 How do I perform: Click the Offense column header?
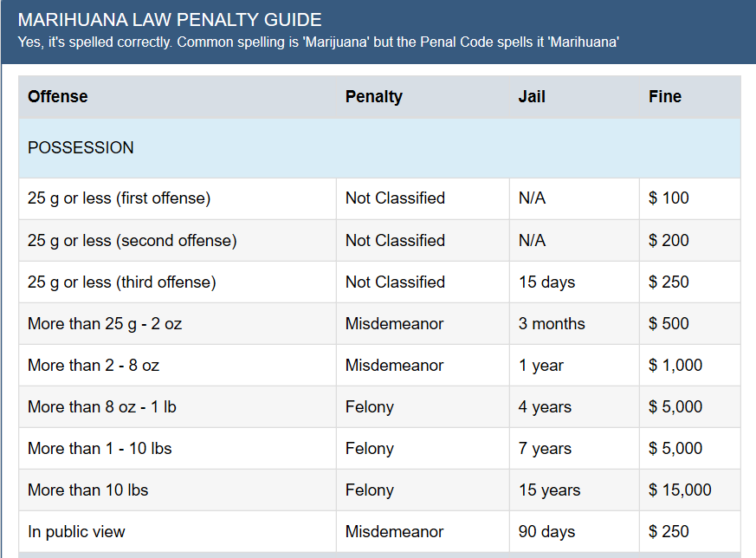pos(58,97)
